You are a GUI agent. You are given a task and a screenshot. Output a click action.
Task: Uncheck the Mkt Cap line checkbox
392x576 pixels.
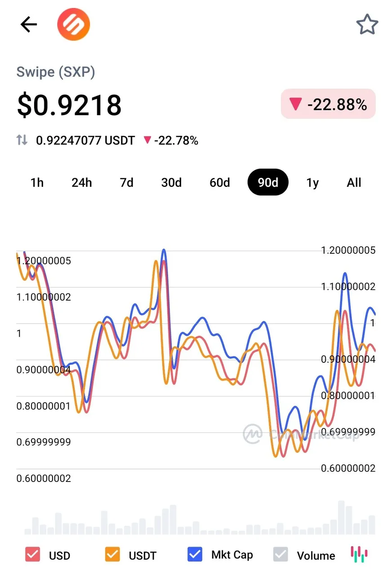[195, 554]
